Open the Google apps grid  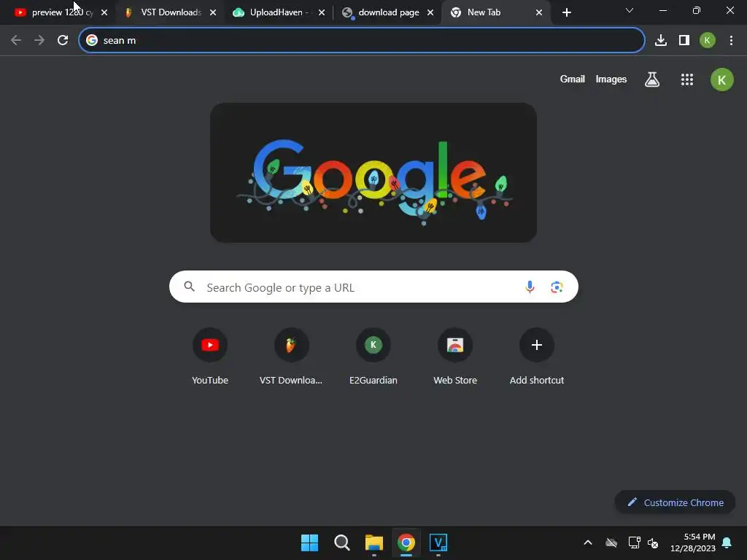pyautogui.click(x=687, y=79)
